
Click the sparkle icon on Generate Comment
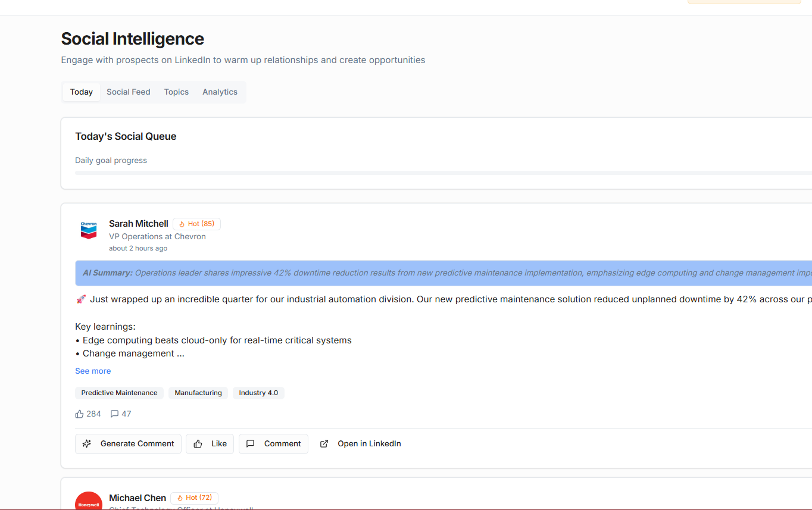pyautogui.click(x=87, y=444)
